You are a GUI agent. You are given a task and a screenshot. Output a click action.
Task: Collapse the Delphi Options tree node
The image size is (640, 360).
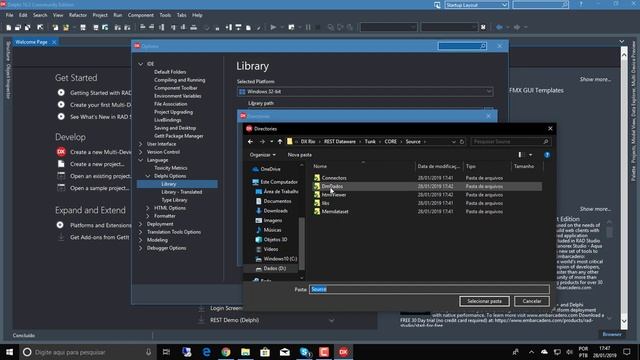(148, 176)
